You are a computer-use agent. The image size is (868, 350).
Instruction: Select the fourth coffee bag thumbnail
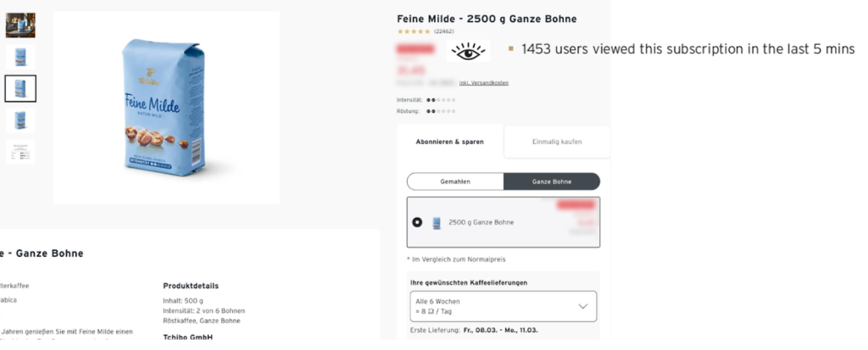pyautogui.click(x=20, y=119)
